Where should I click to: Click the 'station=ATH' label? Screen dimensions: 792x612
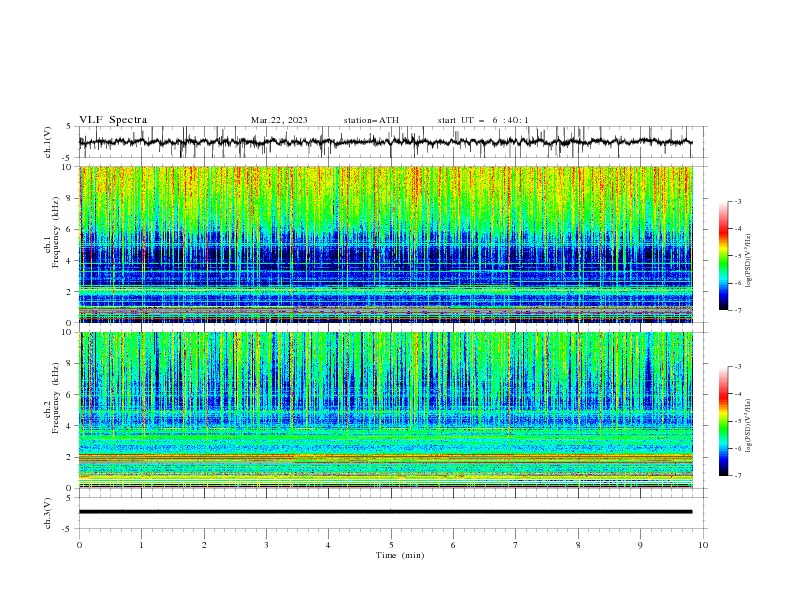click(x=371, y=120)
